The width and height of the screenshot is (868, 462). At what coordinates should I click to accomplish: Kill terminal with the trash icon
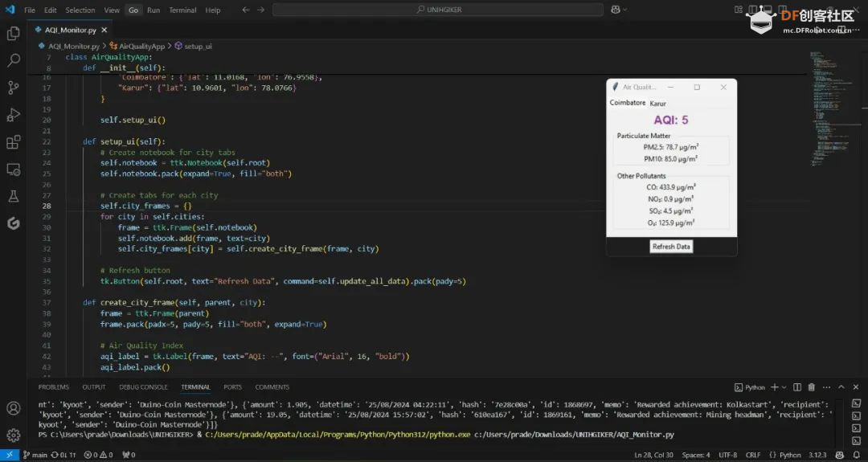click(x=812, y=387)
